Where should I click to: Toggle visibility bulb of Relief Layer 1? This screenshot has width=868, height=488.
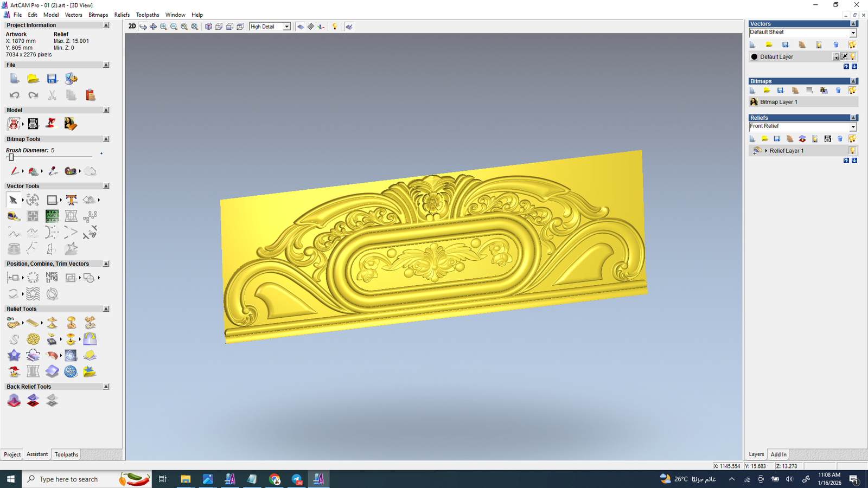click(x=852, y=151)
